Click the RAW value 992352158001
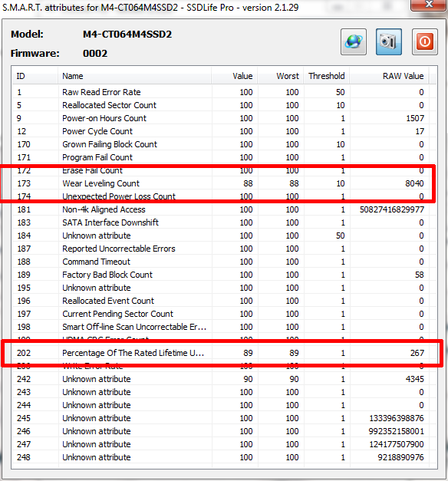This screenshot has width=448, height=481. point(396,431)
